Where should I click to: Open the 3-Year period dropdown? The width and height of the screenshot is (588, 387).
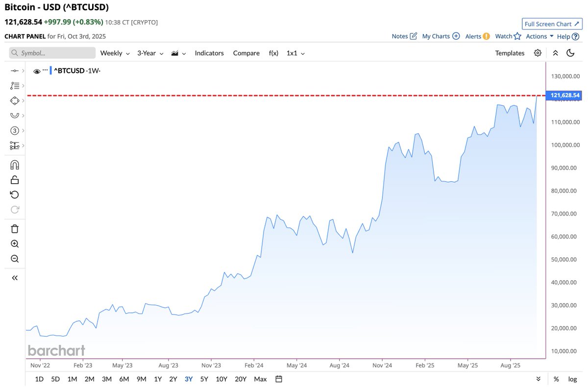[149, 53]
